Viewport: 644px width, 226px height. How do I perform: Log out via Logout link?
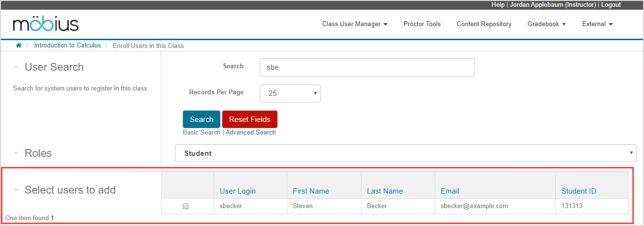click(x=611, y=4)
